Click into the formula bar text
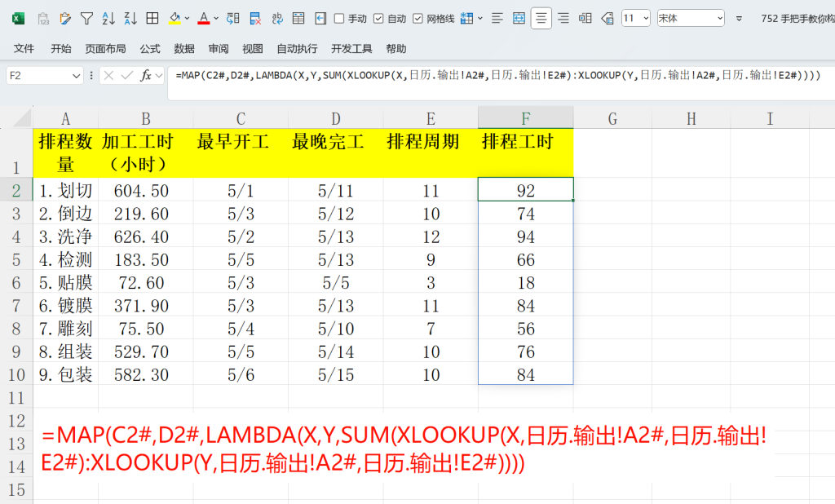The height and width of the screenshot is (504, 835). click(498, 76)
